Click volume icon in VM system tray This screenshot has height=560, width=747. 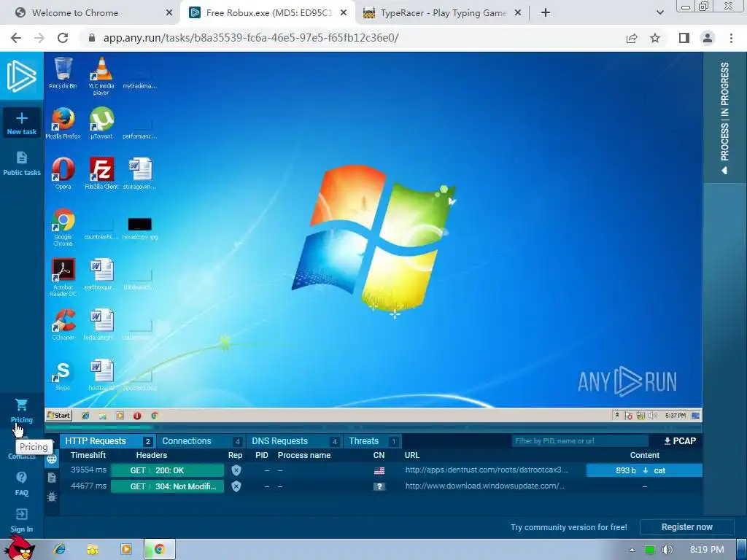click(x=653, y=416)
